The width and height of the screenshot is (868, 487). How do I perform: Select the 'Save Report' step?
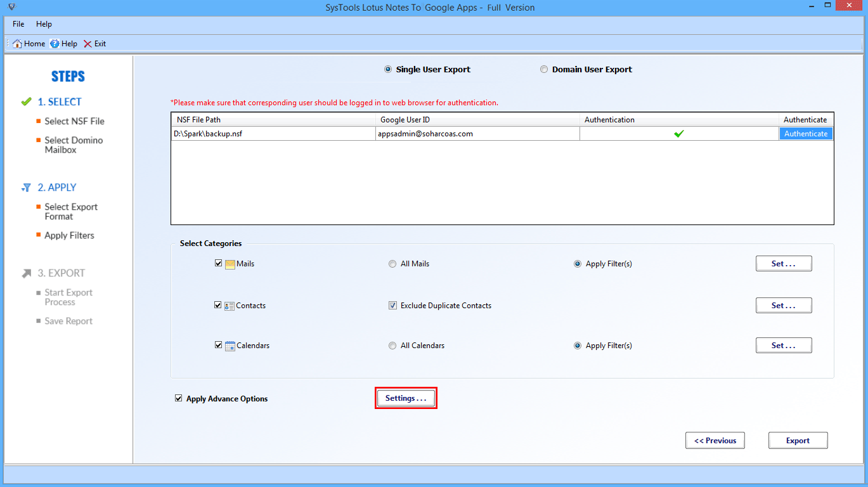[68, 321]
